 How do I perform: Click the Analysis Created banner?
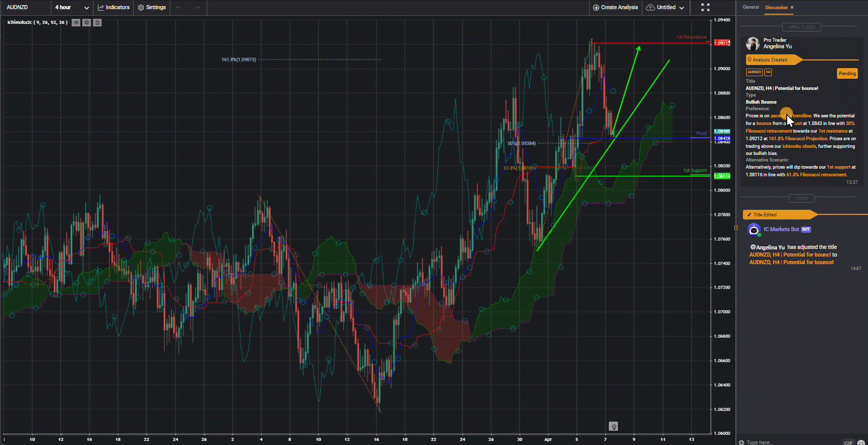click(773, 60)
